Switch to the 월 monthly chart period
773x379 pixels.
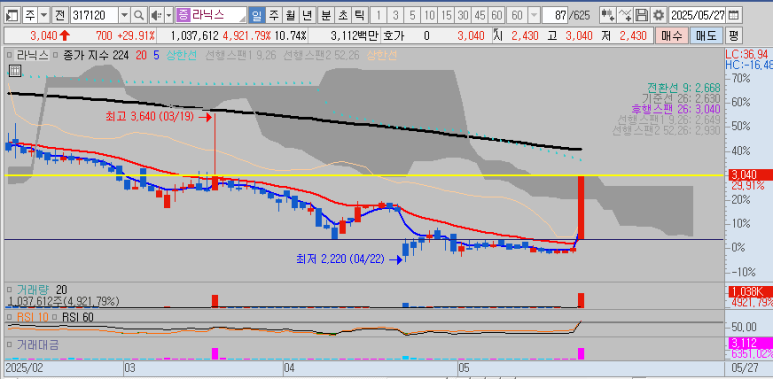[290, 15]
